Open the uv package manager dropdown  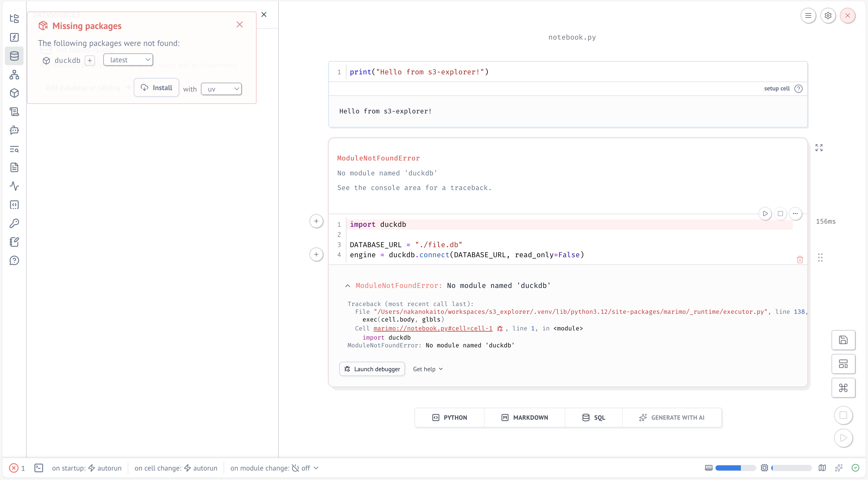pos(221,89)
